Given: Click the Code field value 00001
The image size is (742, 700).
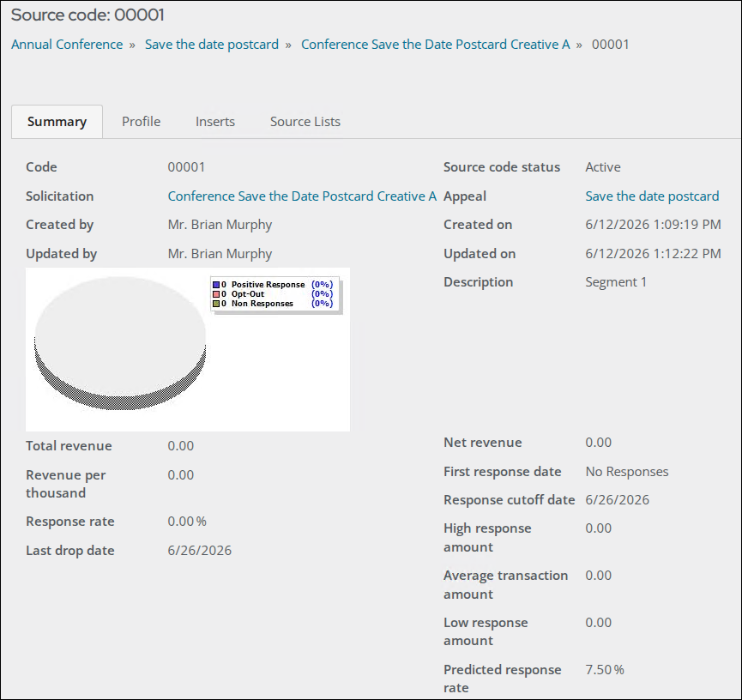Looking at the screenshot, I should pyautogui.click(x=186, y=167).
